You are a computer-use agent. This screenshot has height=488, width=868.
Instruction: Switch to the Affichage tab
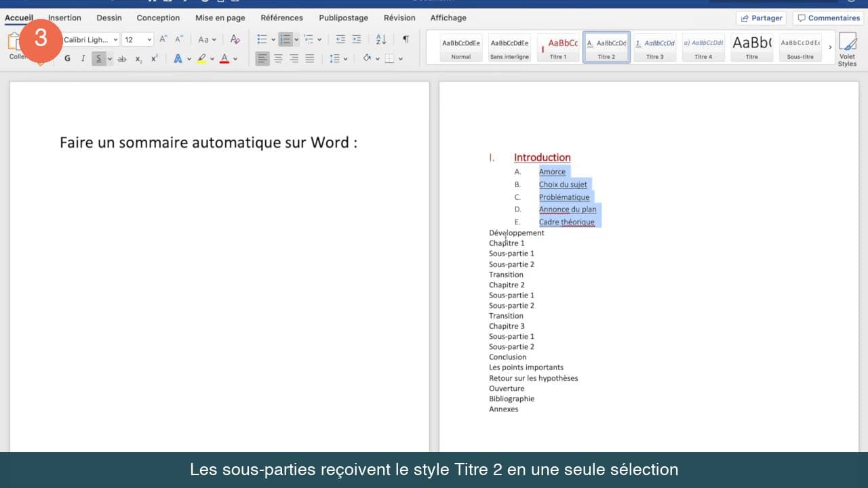point(448,18)
